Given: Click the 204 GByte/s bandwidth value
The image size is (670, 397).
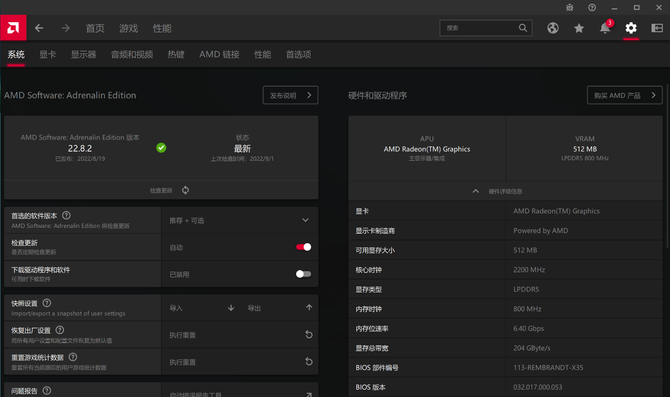Looking at the screenshot, I should 532,348.
